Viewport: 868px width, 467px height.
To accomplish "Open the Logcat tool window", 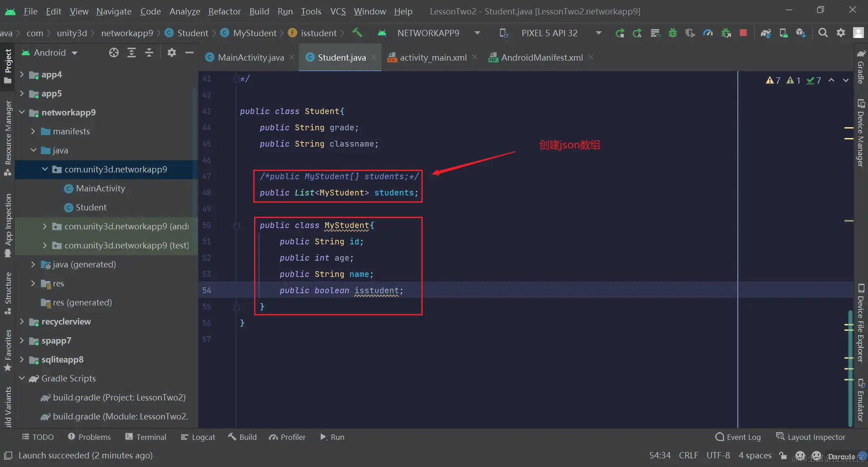I will 198,437.
